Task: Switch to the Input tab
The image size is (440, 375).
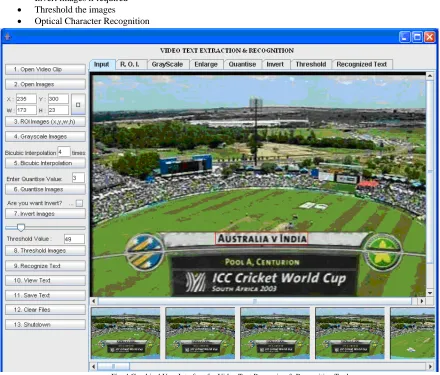Action: coord(102,64)
